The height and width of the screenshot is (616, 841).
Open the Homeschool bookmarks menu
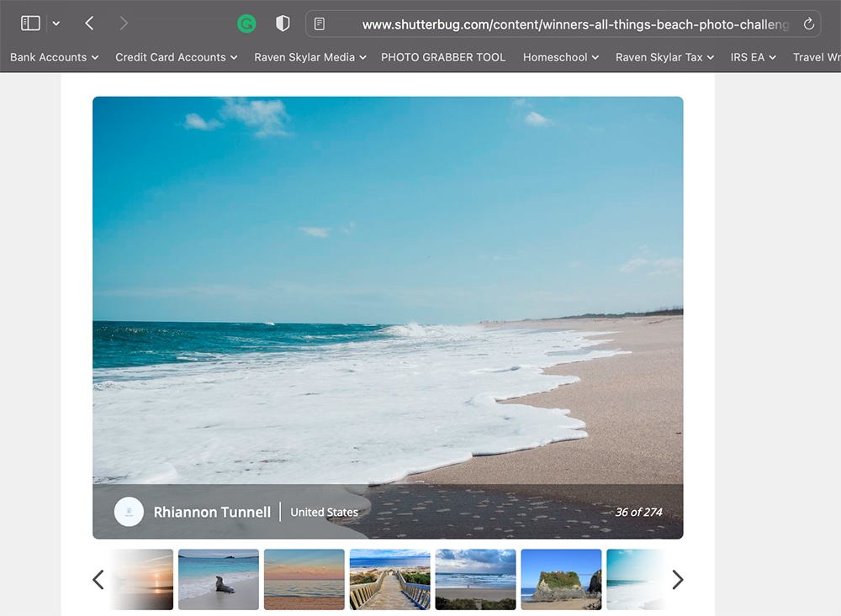coord(560,57)
